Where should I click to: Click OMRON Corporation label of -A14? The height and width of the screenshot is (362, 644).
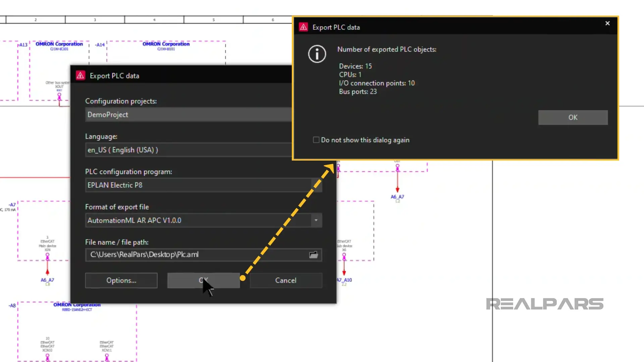pos(166,44)
